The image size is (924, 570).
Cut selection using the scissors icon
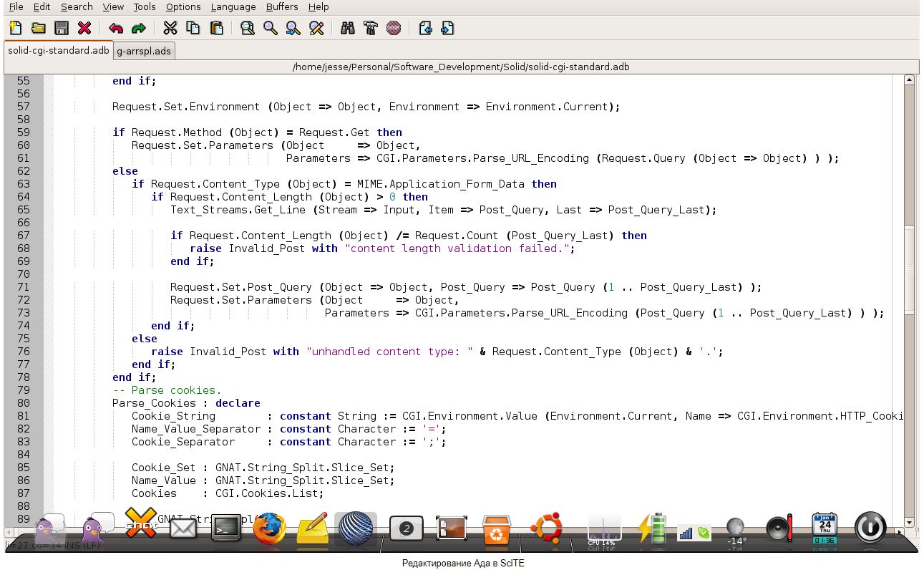pyautogui.click(x=170, y=28)
